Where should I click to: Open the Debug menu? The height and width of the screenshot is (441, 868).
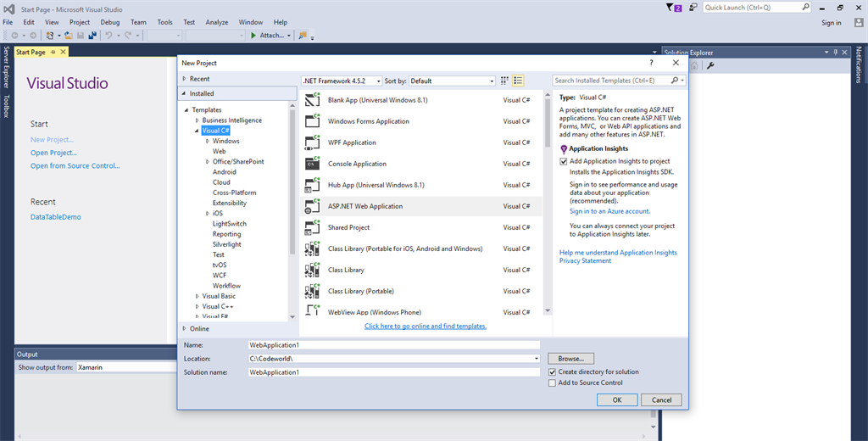click(109, 22)
